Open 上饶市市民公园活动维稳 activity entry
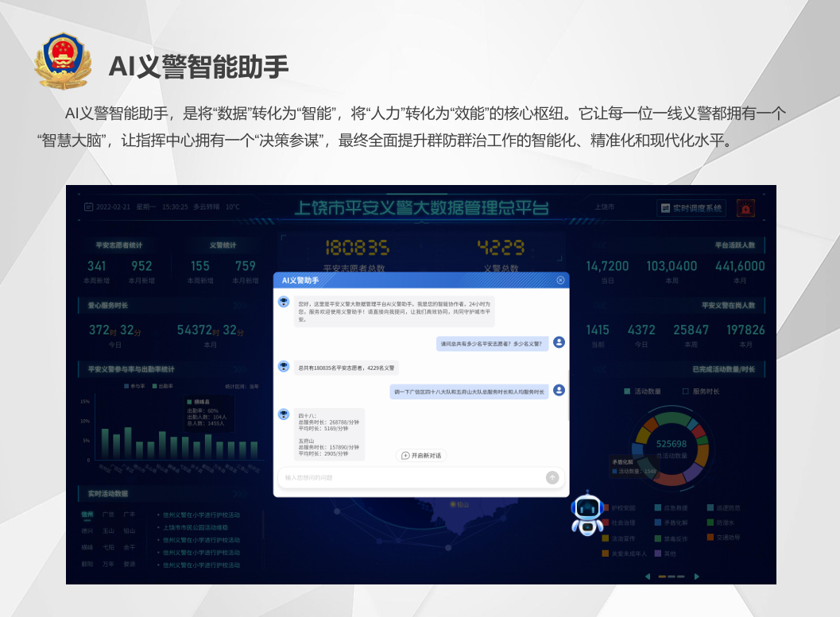Screen dimensions: 840x617 coord(195,527)
